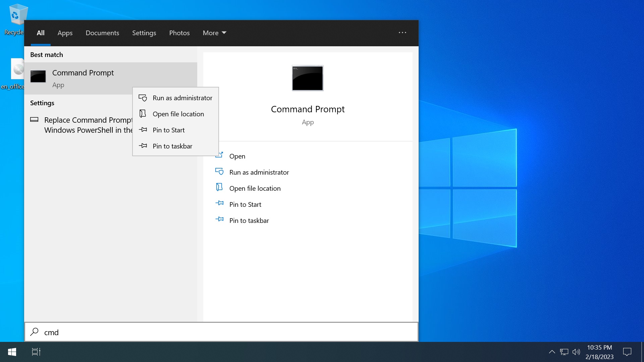Click the Command Prompt icon in Best match

click(38, 76)
